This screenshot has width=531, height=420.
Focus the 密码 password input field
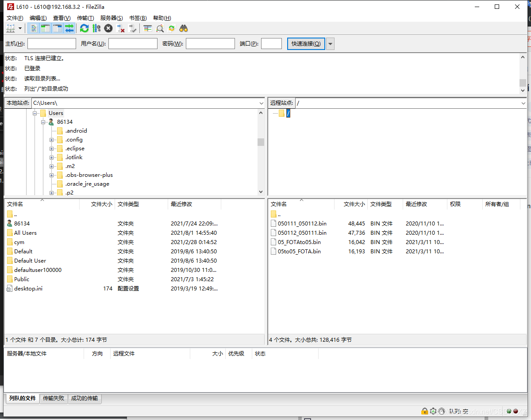click(210, 43)
